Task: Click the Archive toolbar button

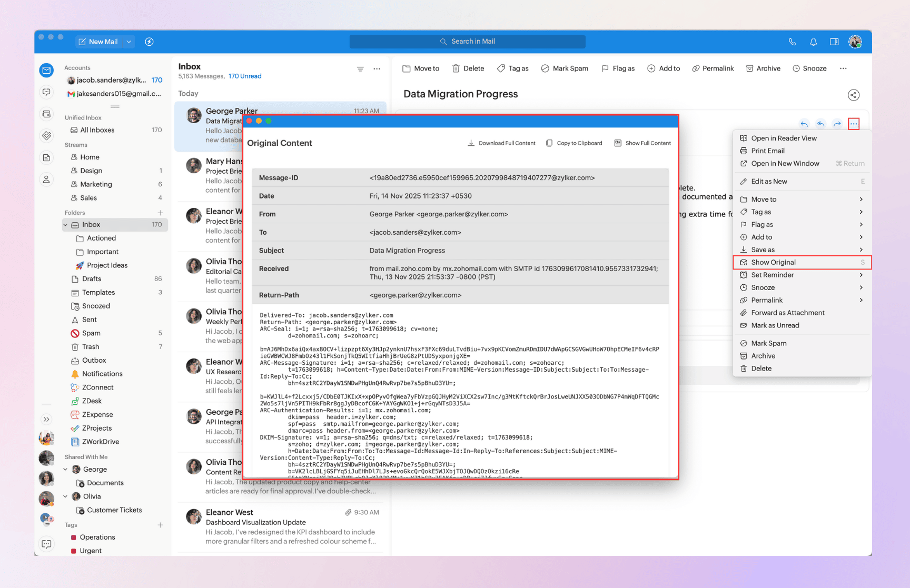Action: [763, 68]
